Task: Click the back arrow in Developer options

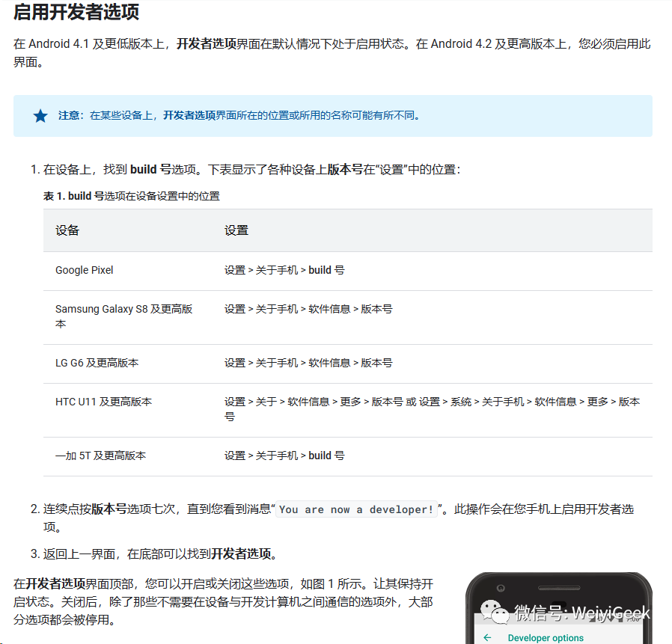Action: click(x=487, y=637)
